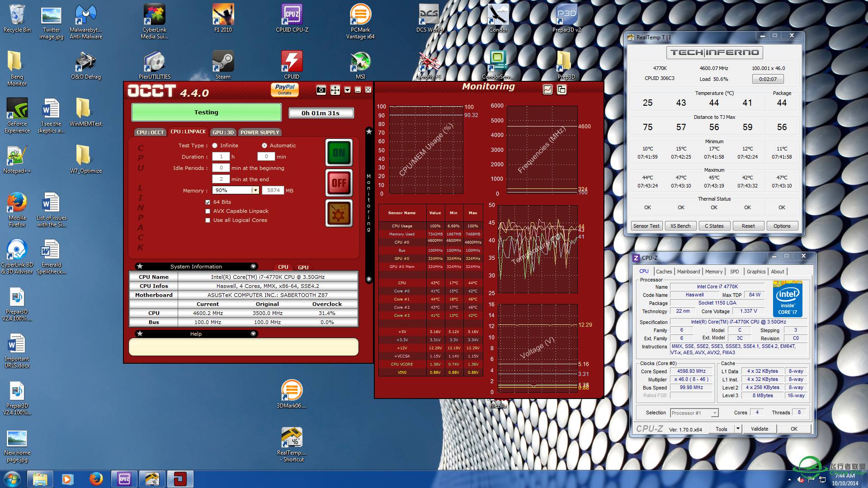Open CPU-Z Tools dropdown arrow

click(738, 429)
